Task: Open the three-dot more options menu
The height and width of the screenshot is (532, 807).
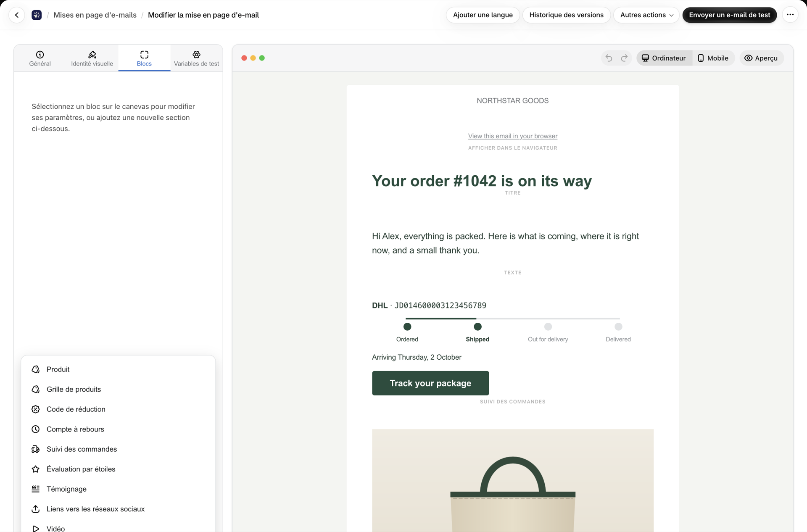Action: point(790,15)
